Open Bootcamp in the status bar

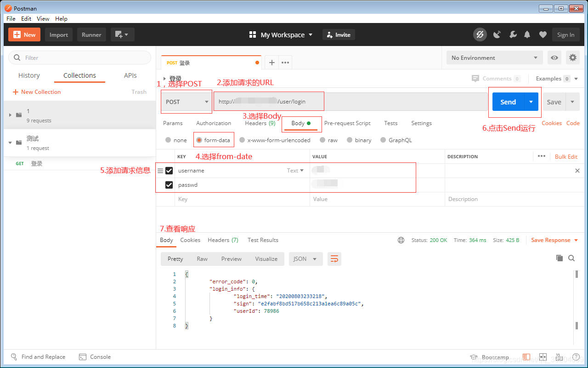(x=490, y=357)
